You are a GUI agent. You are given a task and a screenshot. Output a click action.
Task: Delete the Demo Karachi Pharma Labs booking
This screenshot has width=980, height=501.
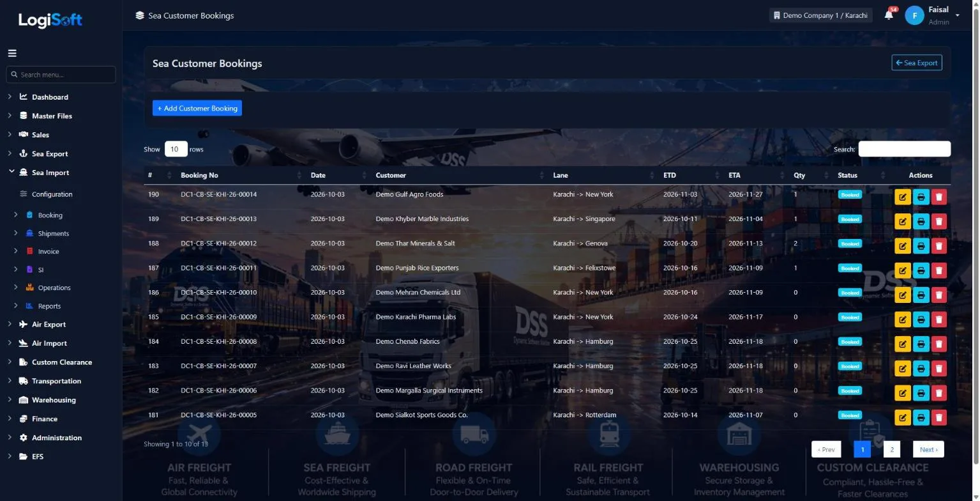[939, 320]
